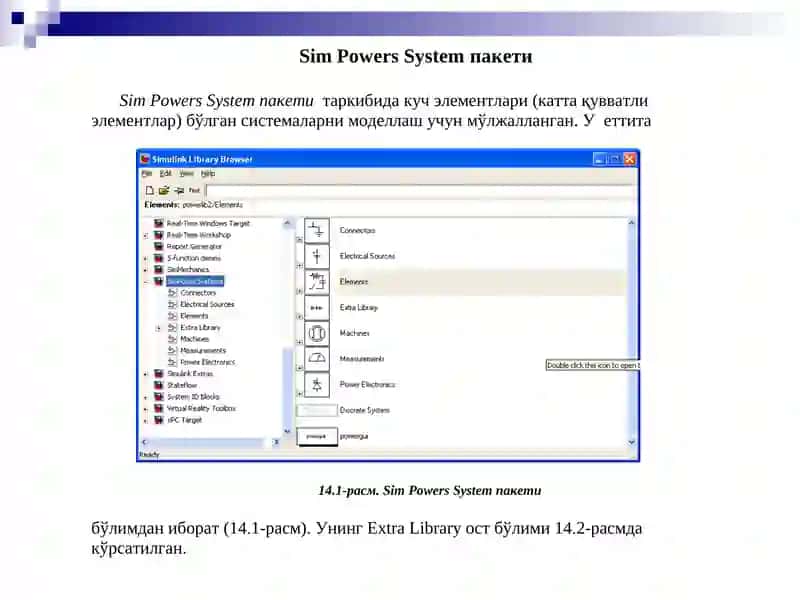Select the powergui block
The image size is (800, 600).
(x=317, y=436)
